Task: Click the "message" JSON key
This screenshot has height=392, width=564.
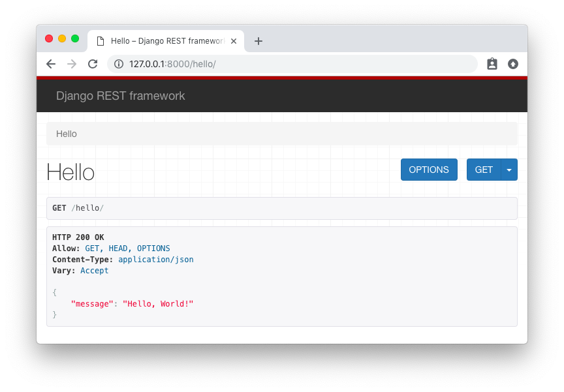Action: [x=92, y=304]
